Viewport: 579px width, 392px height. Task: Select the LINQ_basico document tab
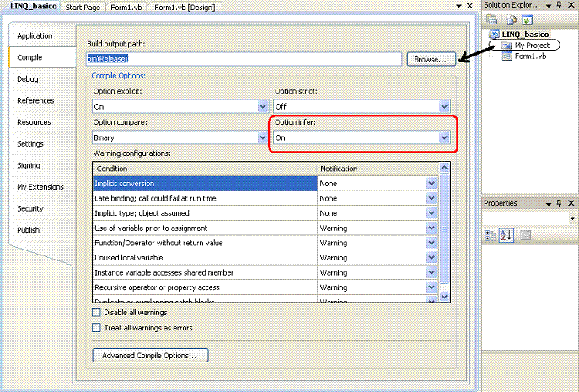tap(33, 6)
